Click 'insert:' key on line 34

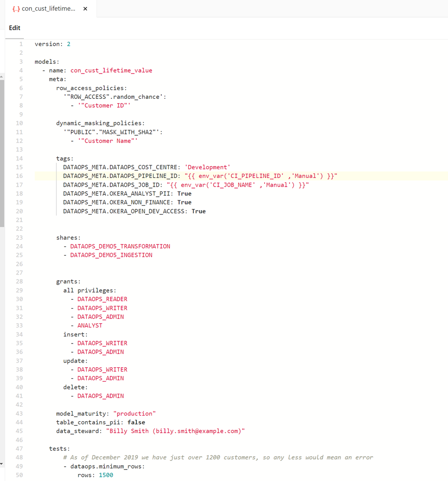(75, 334)
